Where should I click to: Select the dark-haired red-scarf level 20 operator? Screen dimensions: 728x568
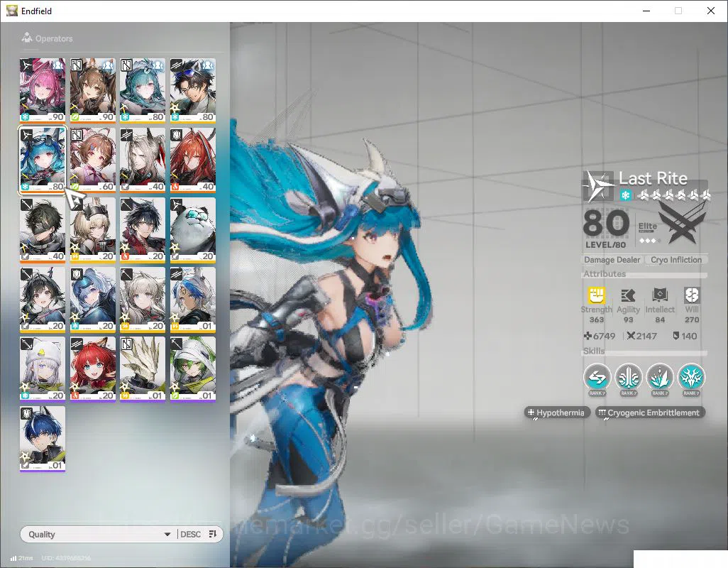pos(143,230)
